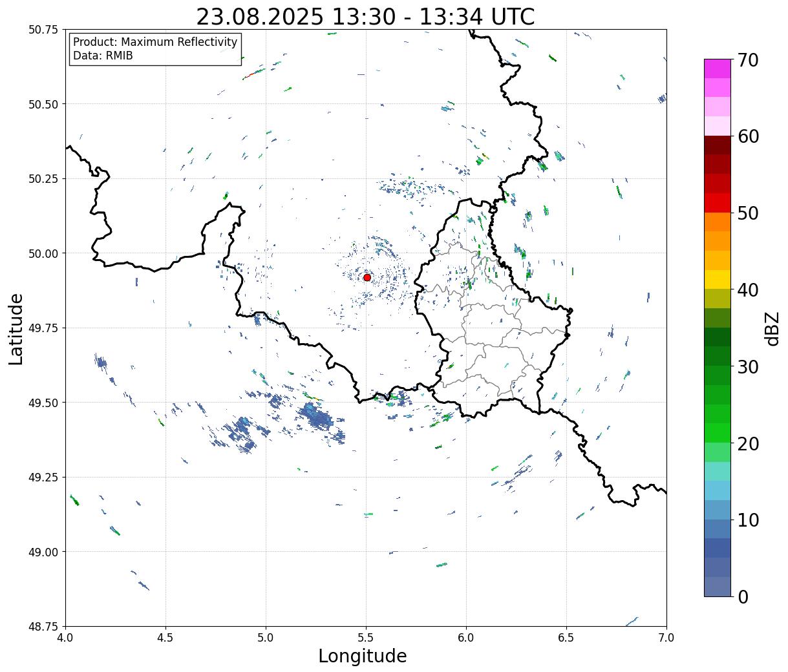The width and height of the screenshot is (788, 672).
Task: Click the orange swatch just below 50 dBZ
Action: (718, 222)
